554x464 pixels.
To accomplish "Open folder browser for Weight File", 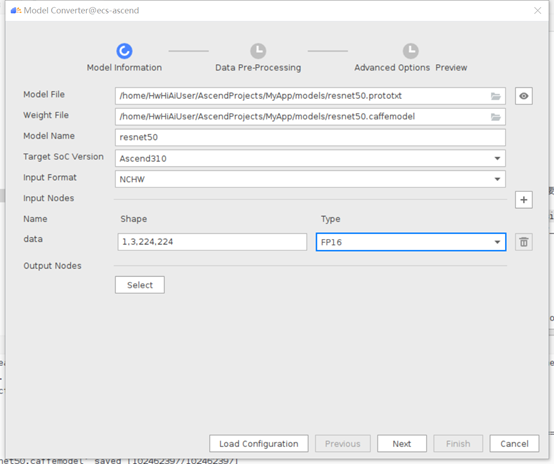I will click(x=496, y=117).
